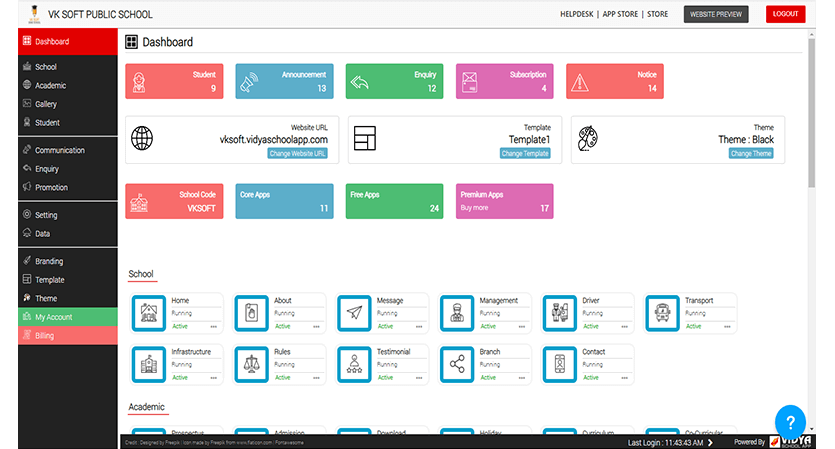Open Setting in the sidebar
This screenshot has width=835, height=449.
68,215
